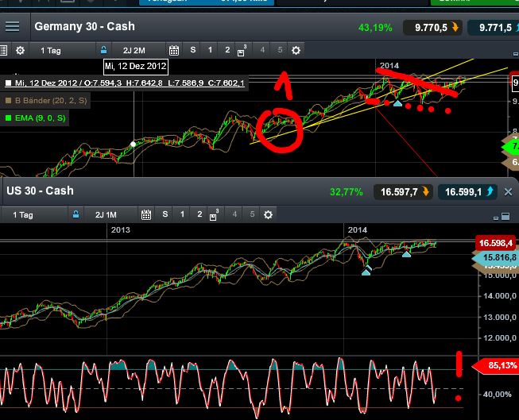Open the '1 Tag' timeframe dropdown for Germany 30

click(x=52, y=50)
